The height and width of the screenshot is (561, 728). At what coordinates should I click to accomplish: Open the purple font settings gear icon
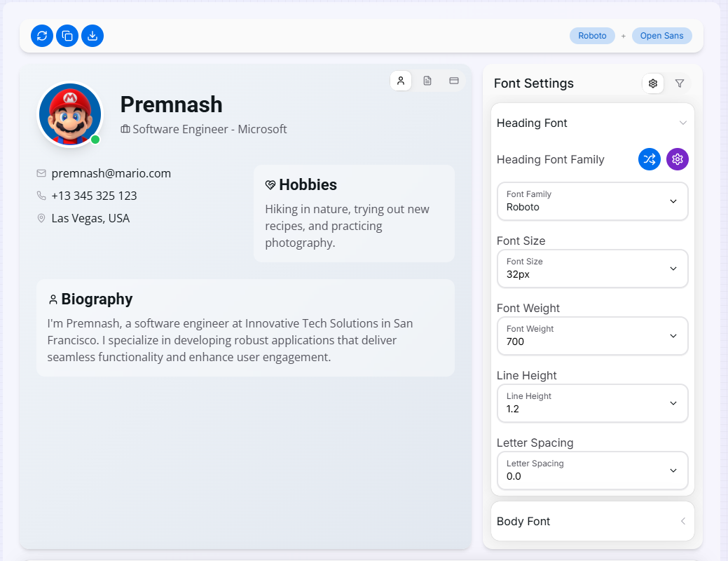[678, 159]
